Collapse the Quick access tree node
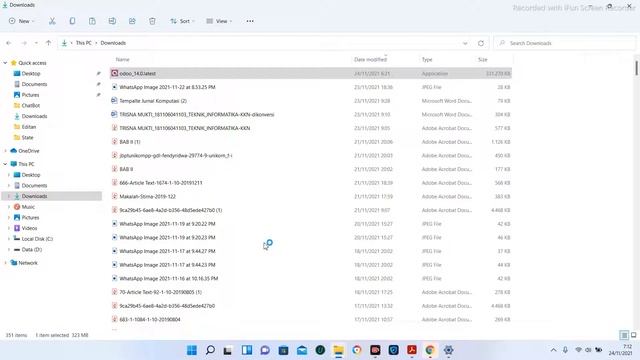 point(5,63)
